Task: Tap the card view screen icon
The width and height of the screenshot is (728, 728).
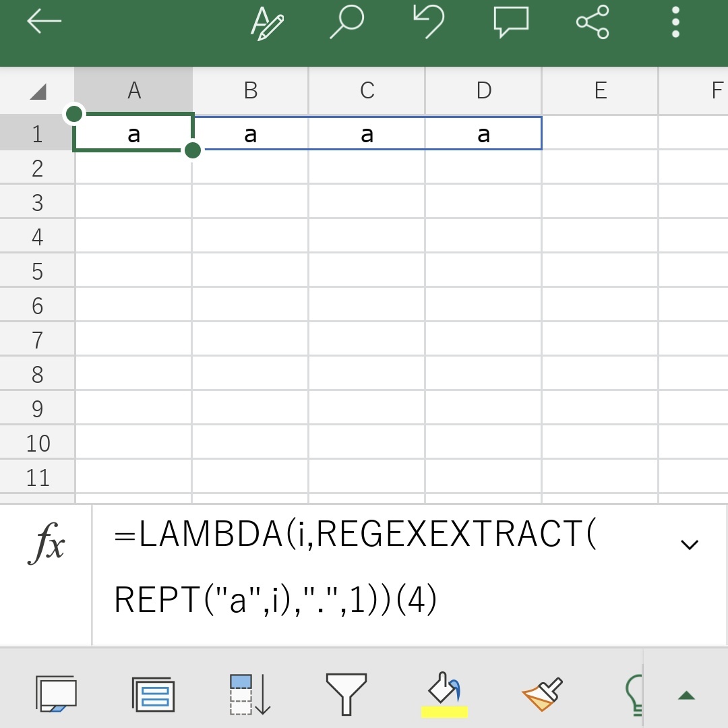Action: click(56, 694)
